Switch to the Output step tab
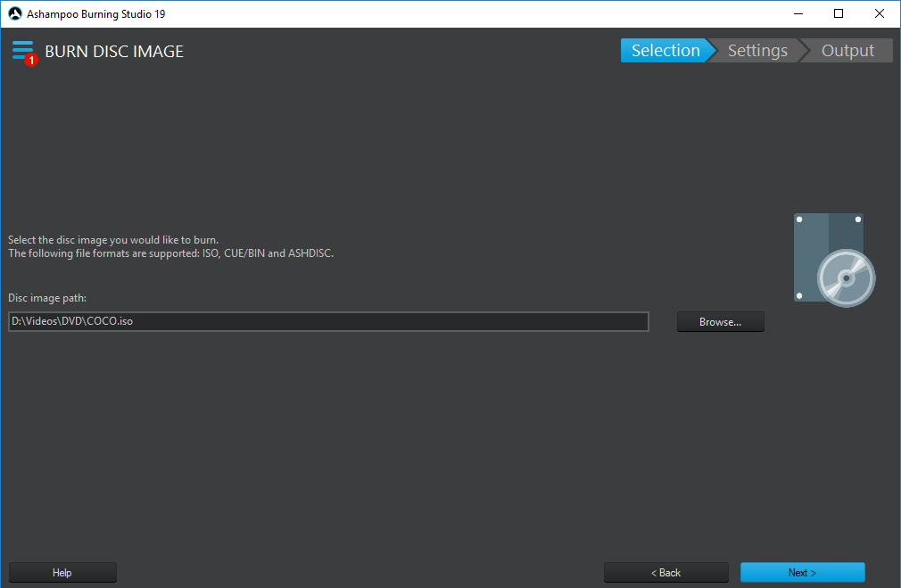 click(x=847, y=51)
